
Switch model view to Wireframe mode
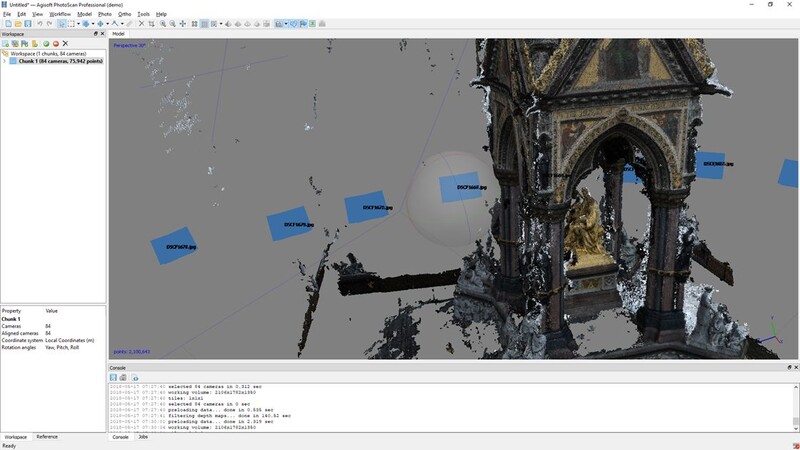(x=247, y=23)
